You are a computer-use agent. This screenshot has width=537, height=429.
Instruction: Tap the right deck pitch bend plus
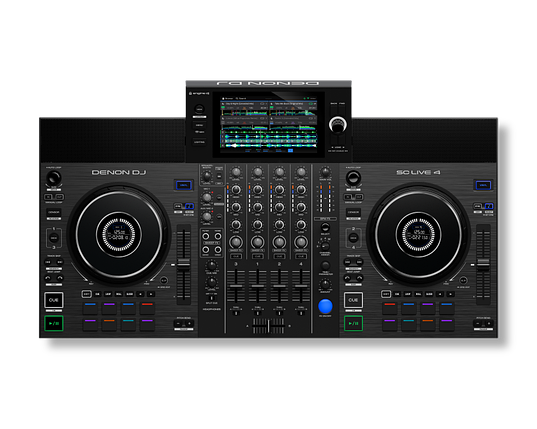tap(489, 323)
